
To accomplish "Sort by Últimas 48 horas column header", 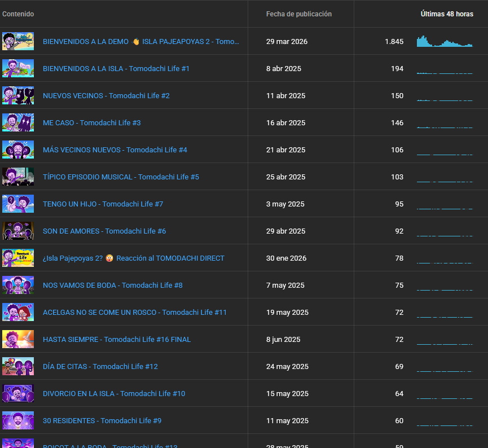I will pyautogui.click(x=447, y=14).
